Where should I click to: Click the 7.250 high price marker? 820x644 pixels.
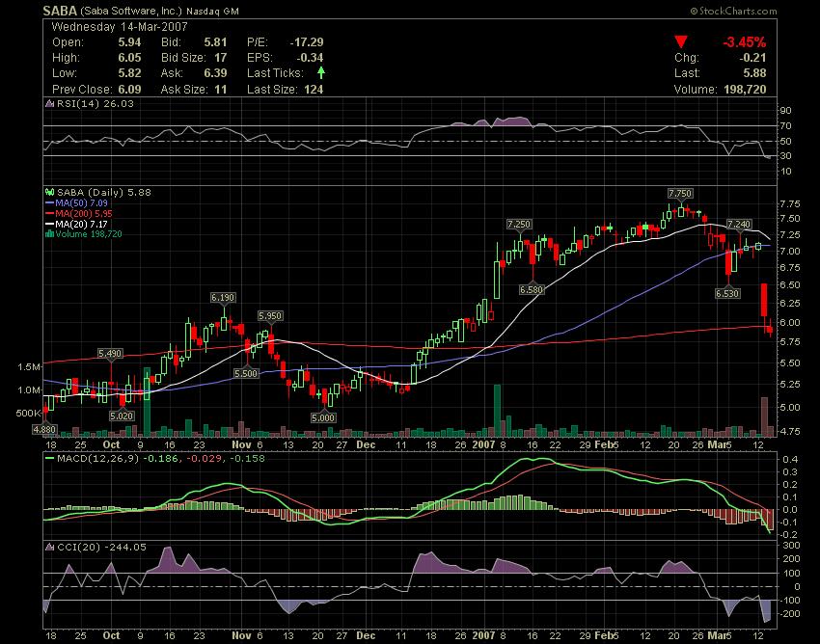[519, 224]
